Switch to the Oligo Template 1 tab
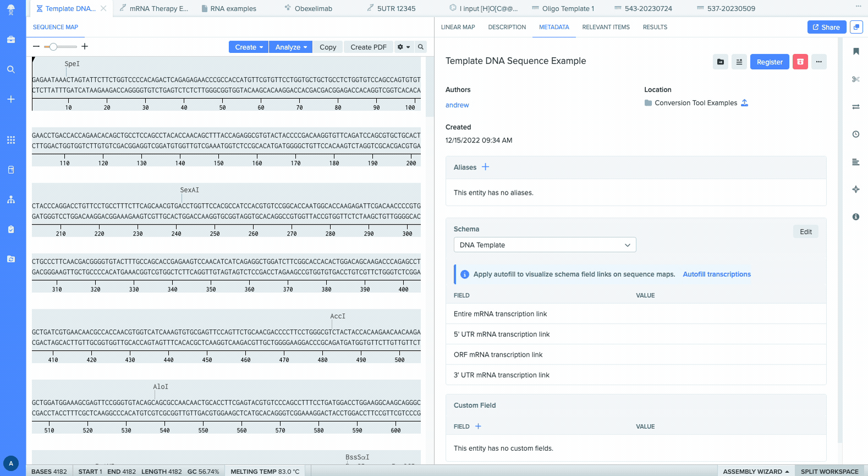Screen dimensions: 868x476 tap(563, 8)
